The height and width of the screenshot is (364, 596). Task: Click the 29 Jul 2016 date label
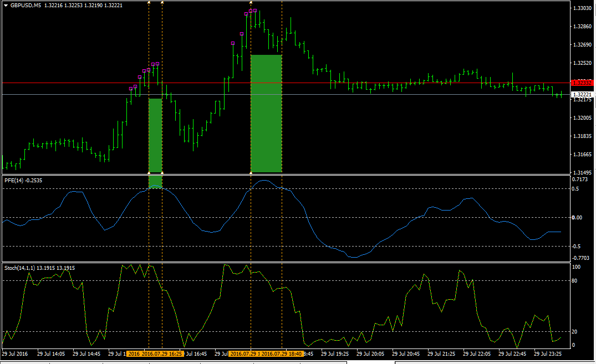pos(15,353)
